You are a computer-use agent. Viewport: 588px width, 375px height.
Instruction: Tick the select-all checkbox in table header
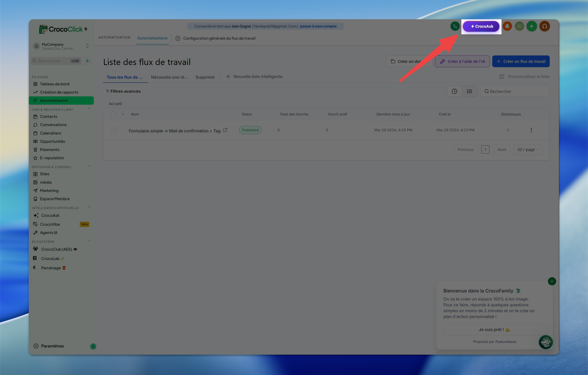[113, 114]
